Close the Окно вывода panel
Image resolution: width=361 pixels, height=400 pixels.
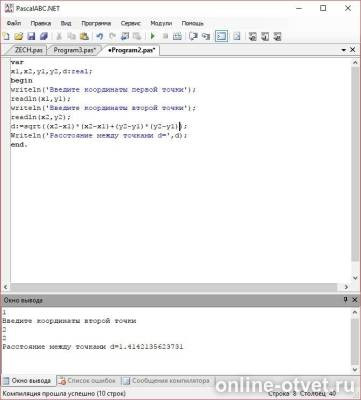(x=354, y=300)
